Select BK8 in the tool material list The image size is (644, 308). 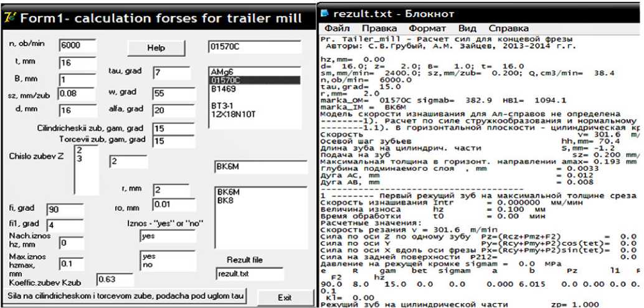click(x=225, y=200)
